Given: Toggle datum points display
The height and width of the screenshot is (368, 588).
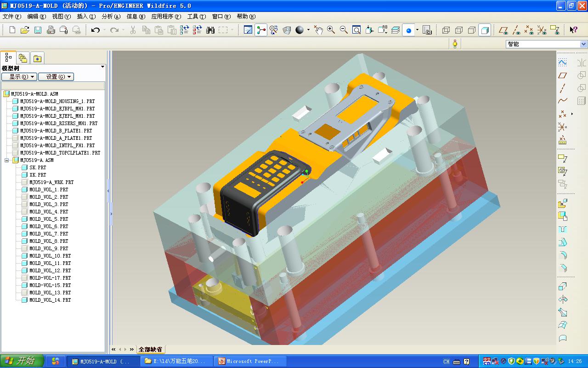Looking at the screenshot, I should click(529, 30).
